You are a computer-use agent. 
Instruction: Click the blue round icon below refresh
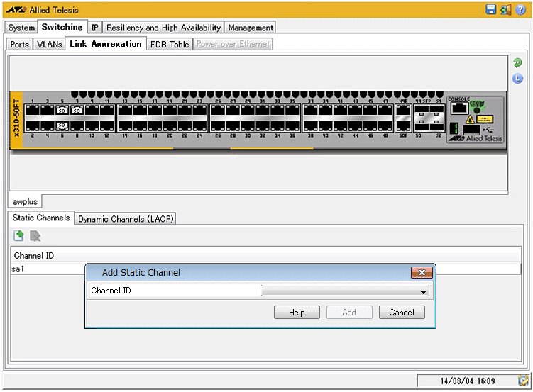(x=517, y=79)
